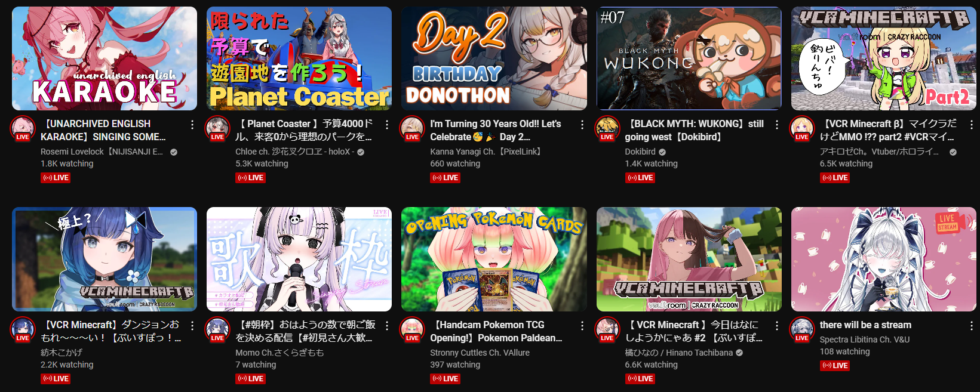
Task: Open the Black Myth Wukong #07 thumbnail
Action: point(689,58)
